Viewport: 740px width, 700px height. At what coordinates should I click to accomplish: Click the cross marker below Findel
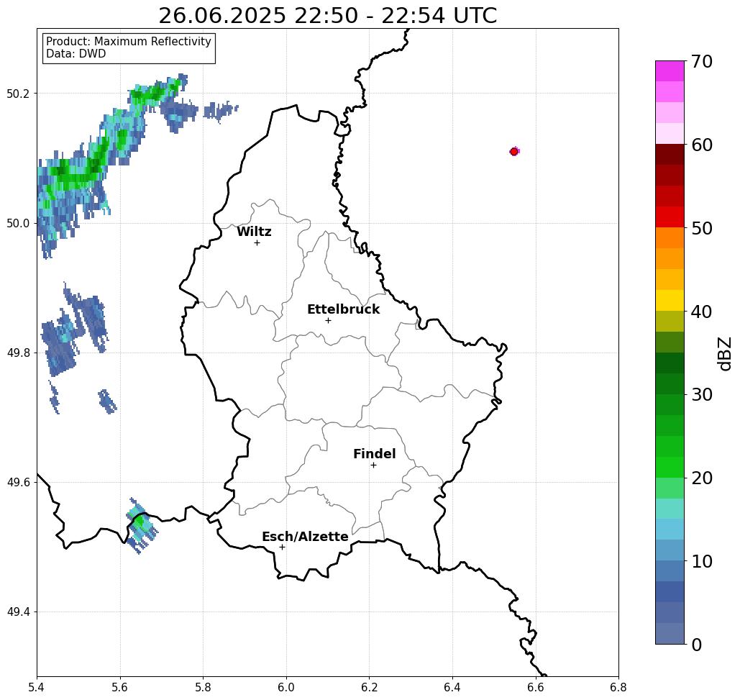tap(373, 465)
